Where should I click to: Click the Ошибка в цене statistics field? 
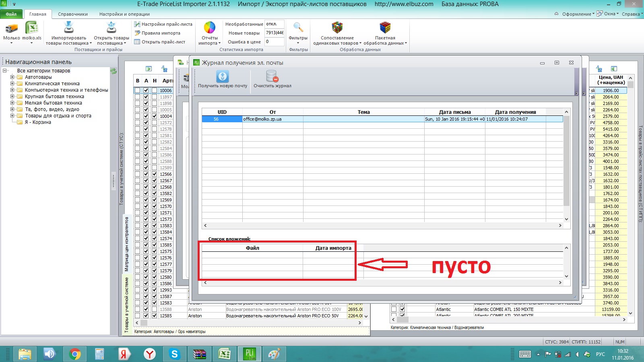pos(275,42)
